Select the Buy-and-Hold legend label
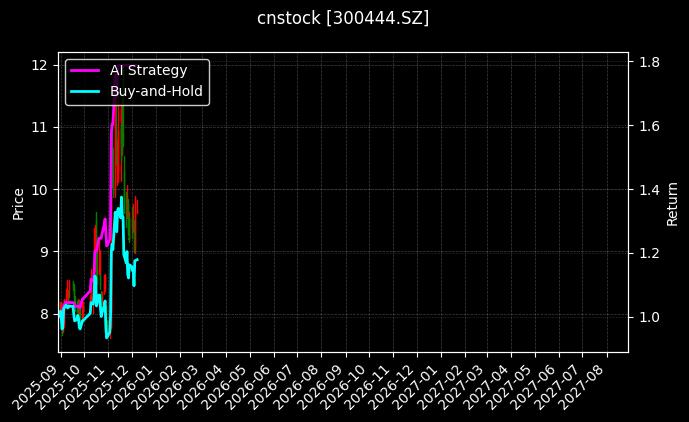 pos(156,91)
